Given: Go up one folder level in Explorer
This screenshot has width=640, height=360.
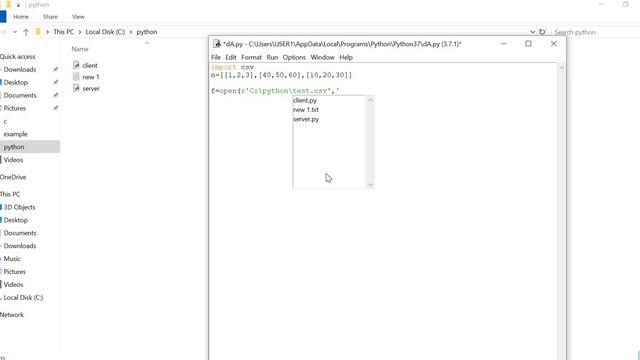Looking at the screenshot, I should coord(26,32).
